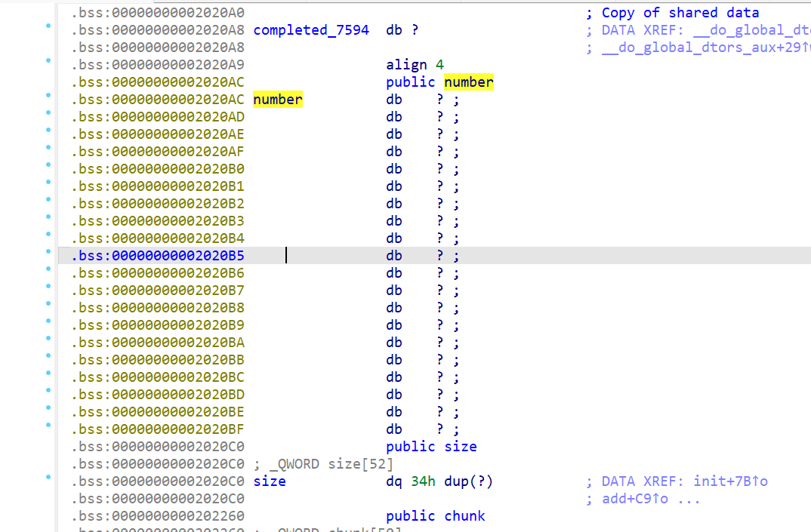Click the highlighted number label at address 2020AC
Screen dimensions: 811x532
point(277,100)
